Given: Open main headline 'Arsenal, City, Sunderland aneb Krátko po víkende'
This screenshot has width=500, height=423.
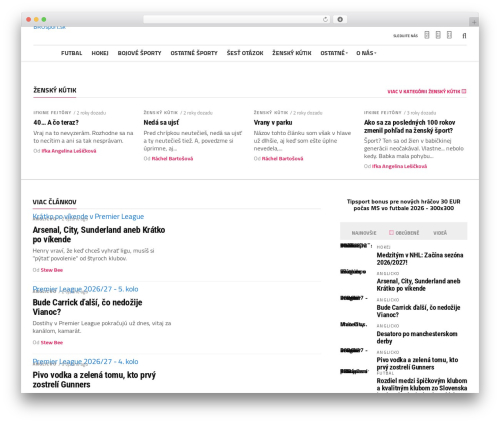Looking at the screenshot, I should pyautogui.click(x=99, y=235).
